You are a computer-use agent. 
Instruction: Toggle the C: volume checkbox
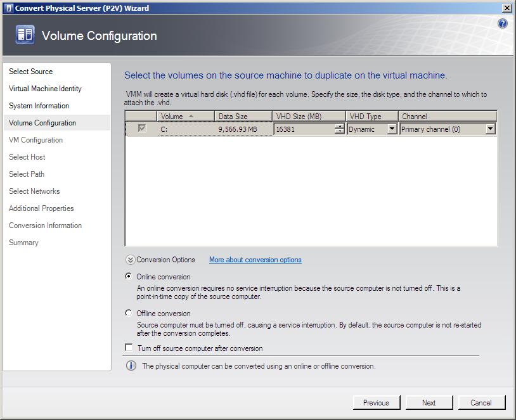pos(142,129)
